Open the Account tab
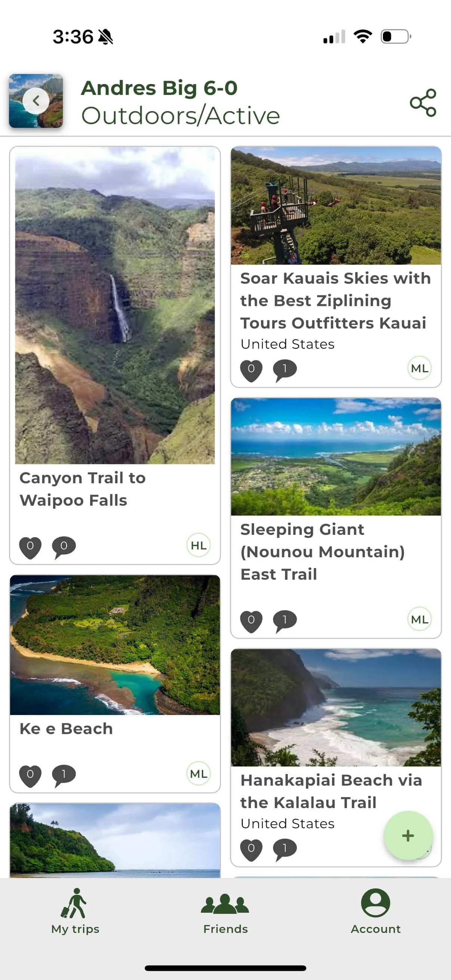This screenshot has height=980, width=451. (375, 911)
